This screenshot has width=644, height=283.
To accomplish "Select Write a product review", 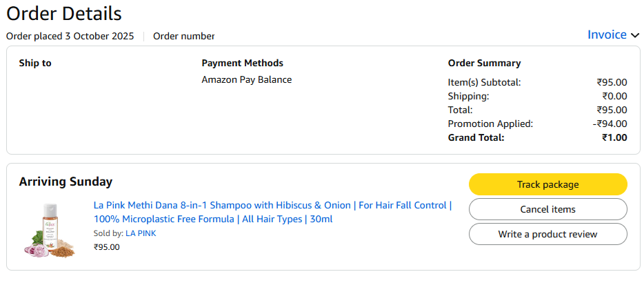I will pos(547,234).
